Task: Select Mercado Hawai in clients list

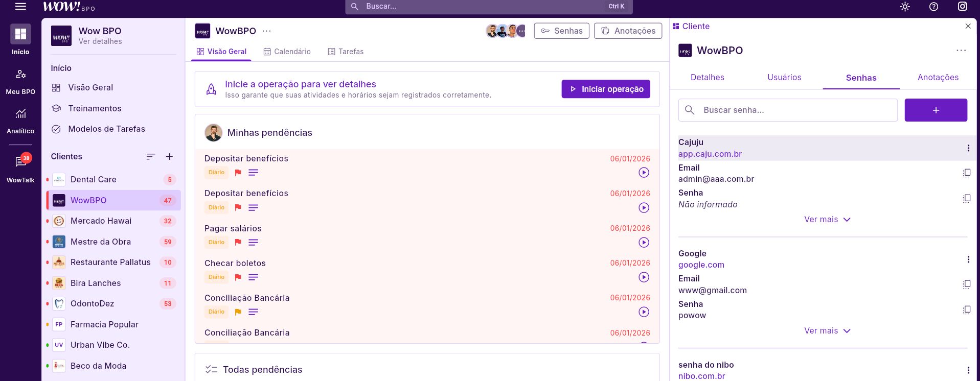Action: (101, 221)
